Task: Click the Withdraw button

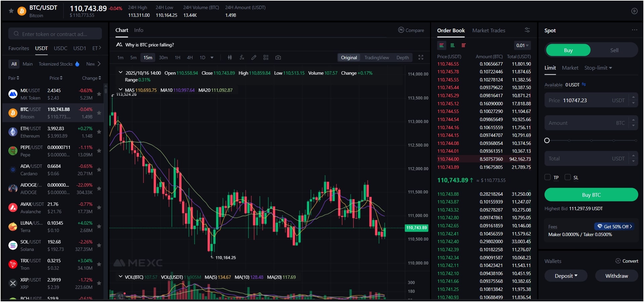Action: click(616, 276)
